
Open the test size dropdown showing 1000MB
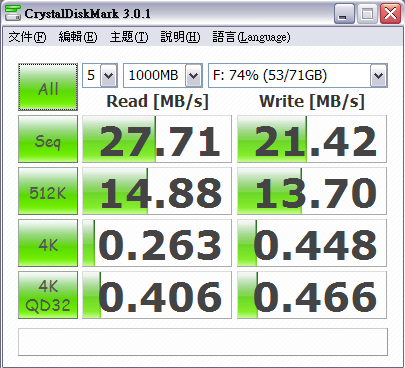[x=163, y=75]
